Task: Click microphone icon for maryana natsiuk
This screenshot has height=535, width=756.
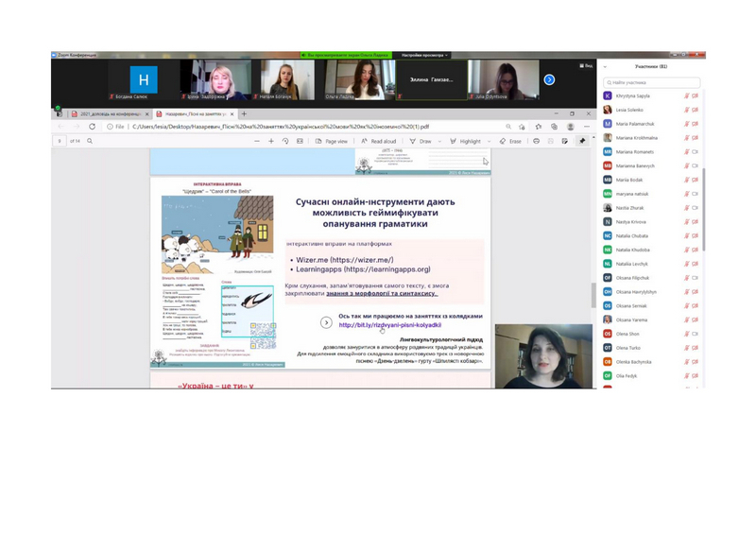Action: point(687,194)
